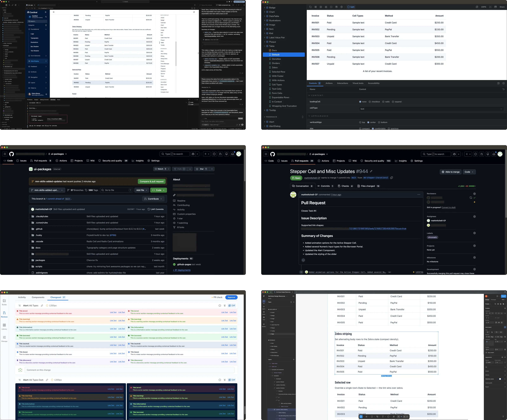Image resolution: width=507 pixels, height=420 pixels.
Task: Enter fullscreen via Storybook toolbar icon
Action: [490, 7]
